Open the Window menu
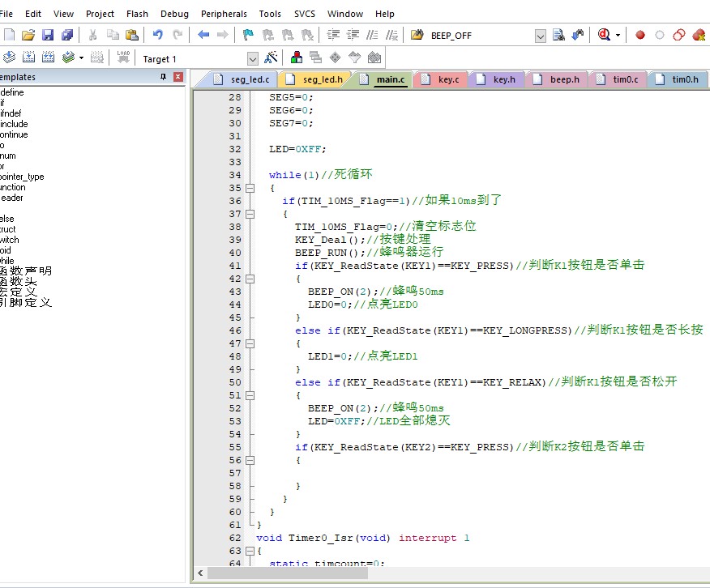 (345, 14)
